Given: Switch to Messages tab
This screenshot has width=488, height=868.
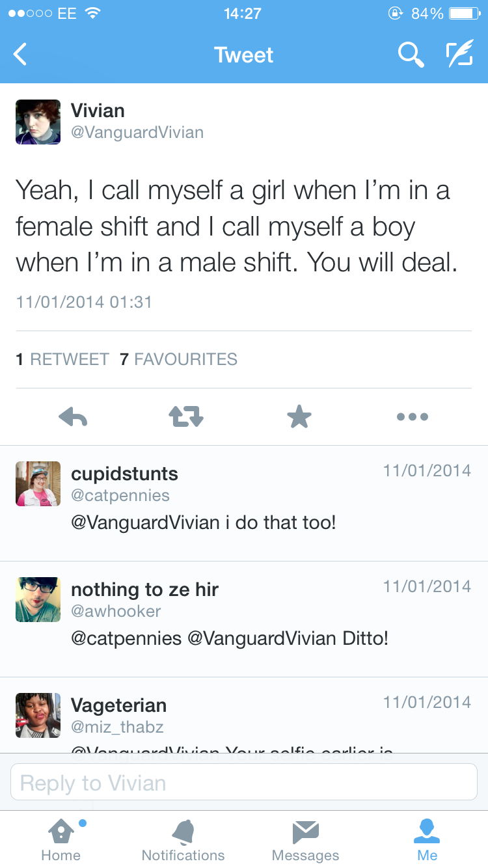Looking at the screenshot, I should click(305, 839).
